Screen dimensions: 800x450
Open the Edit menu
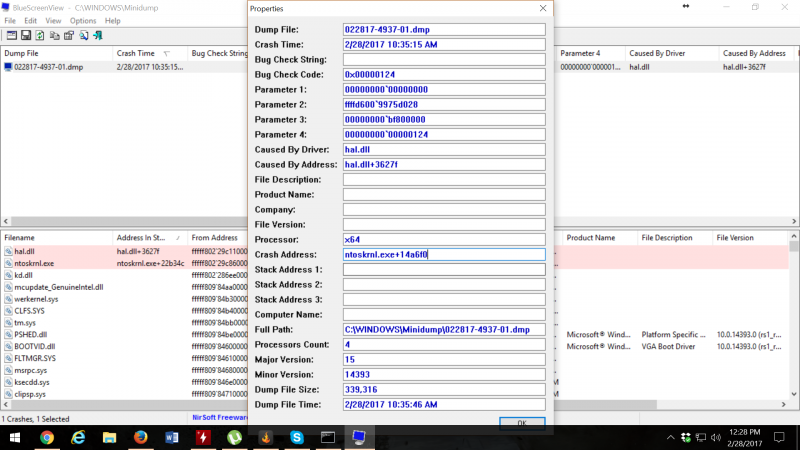31,21
